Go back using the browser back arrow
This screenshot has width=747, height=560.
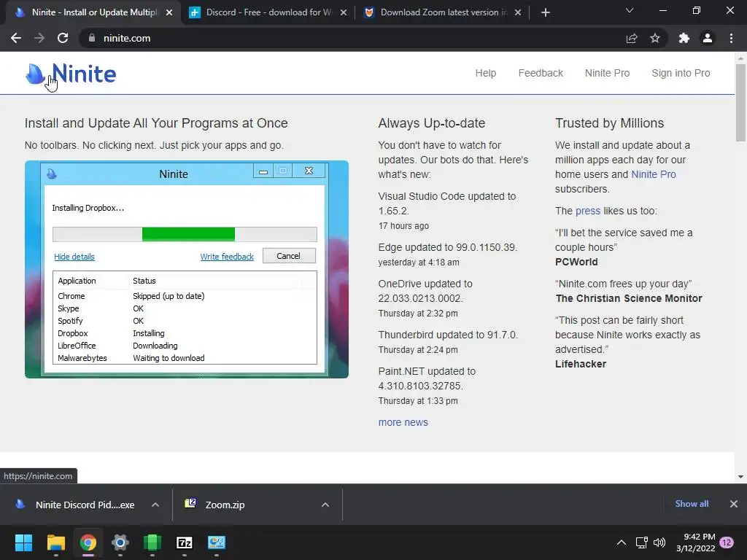click(x=16, y=38)
